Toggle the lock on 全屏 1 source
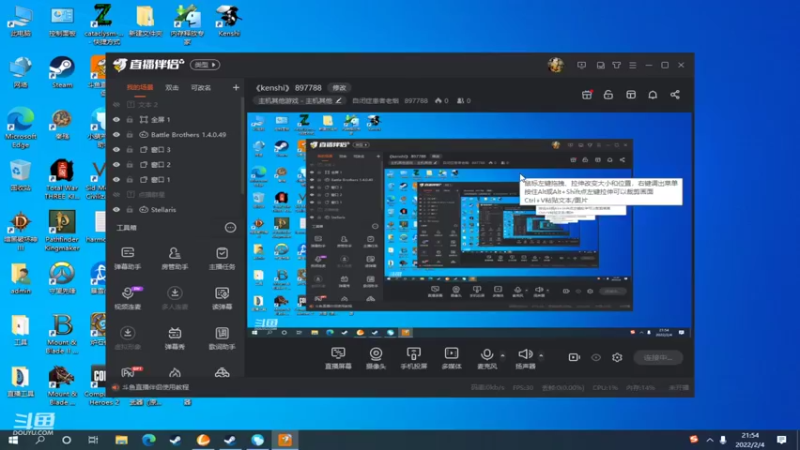Viewport: 800px width, 450px height. pos(130,119)
